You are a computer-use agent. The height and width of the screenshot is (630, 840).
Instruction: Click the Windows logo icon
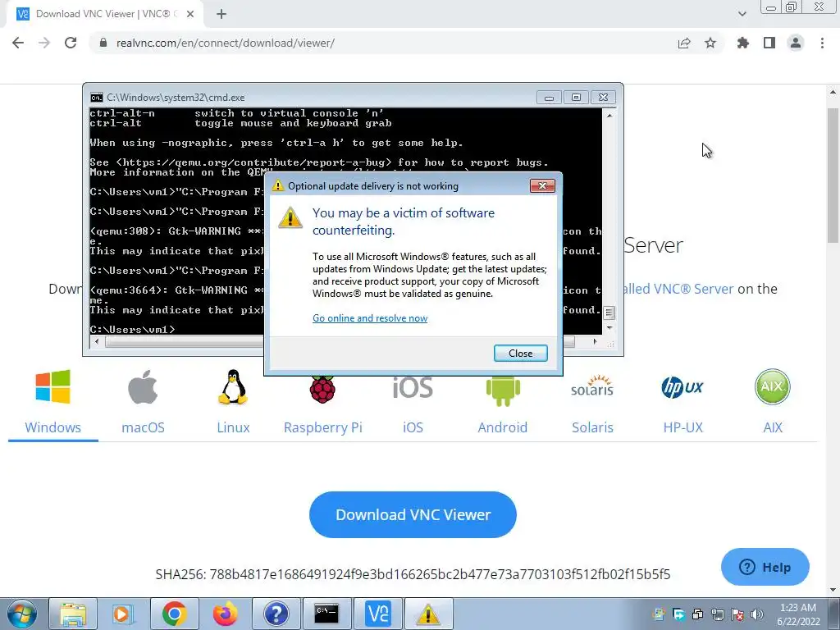pyautogui.click(x=52, y=386)
